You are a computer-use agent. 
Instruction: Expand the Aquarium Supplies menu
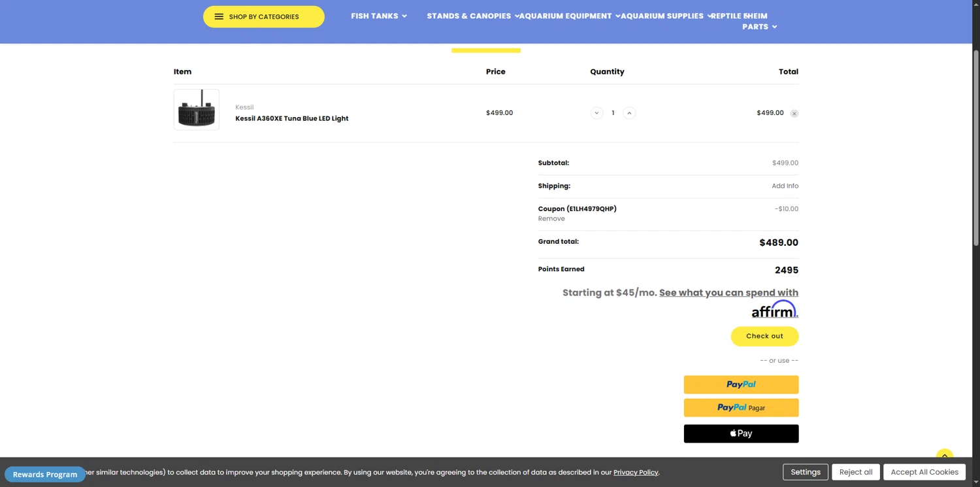tap(666, 16)
